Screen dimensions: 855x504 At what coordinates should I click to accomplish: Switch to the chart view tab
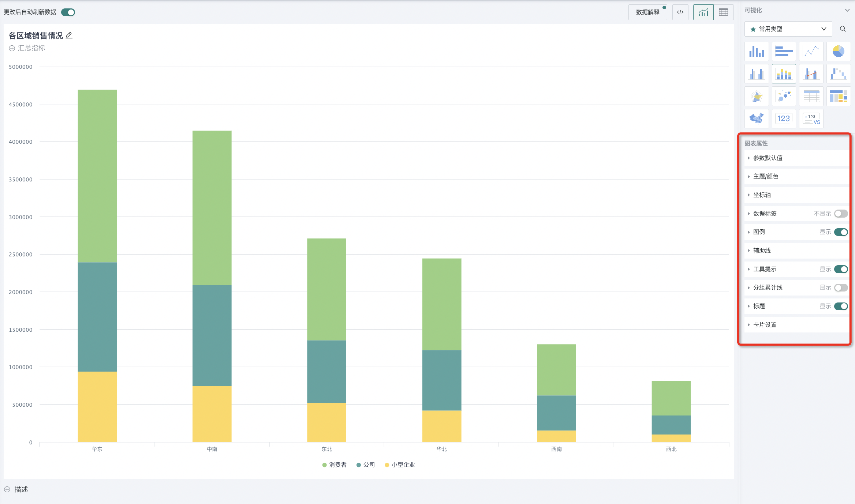(703, 12)
